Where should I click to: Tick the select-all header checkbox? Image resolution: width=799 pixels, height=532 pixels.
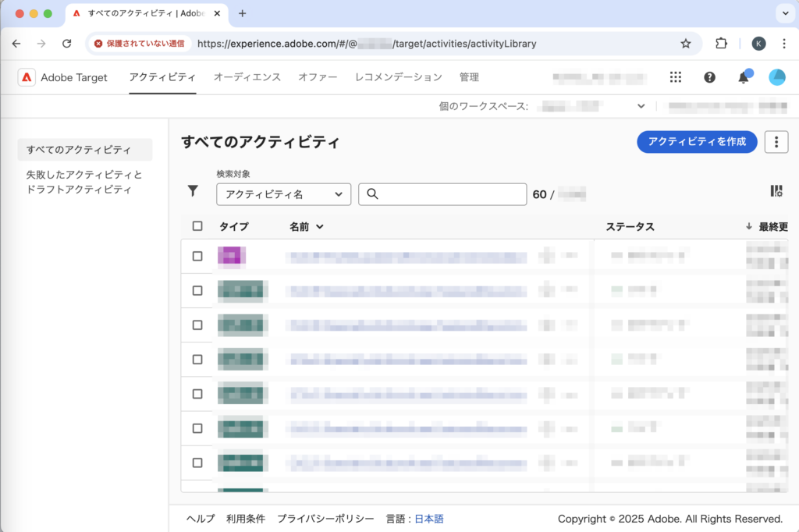tap(197, 225)
